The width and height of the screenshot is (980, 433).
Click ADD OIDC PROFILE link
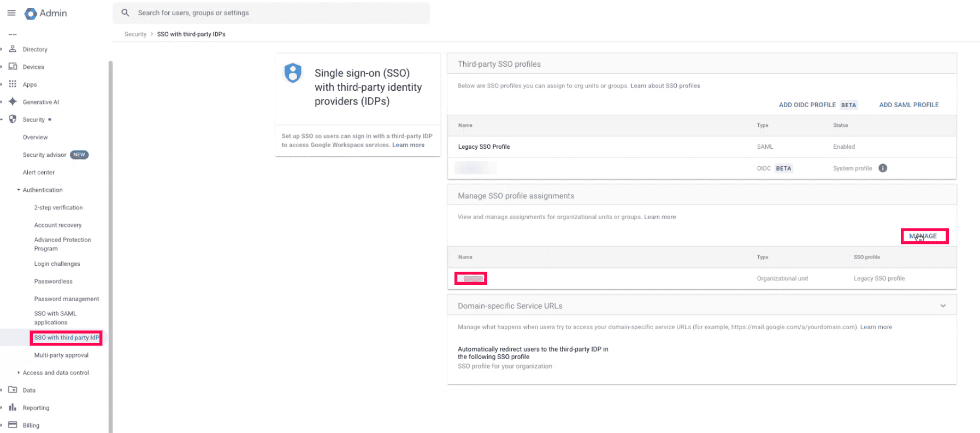pyautogui.click(x=807, y=104)
